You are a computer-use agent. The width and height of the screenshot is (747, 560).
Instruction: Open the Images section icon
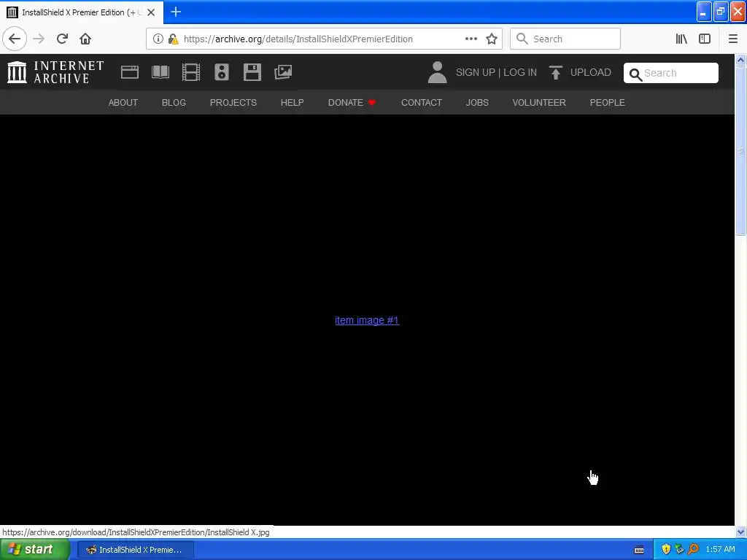[283, 72]
